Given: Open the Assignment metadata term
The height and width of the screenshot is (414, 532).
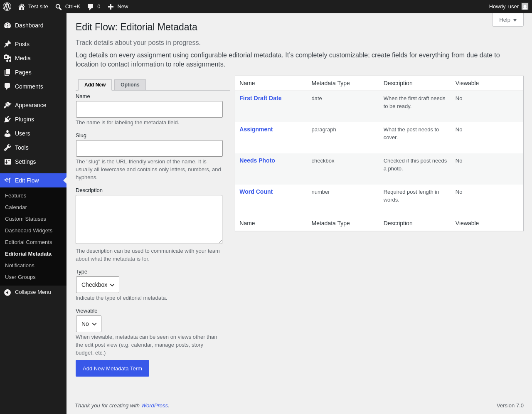Looking at the screenshot, I should tap(256, 129).
